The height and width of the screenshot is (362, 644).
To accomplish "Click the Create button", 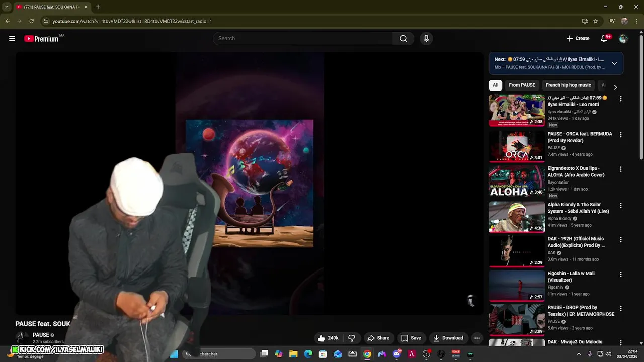I will coord(578,39).
